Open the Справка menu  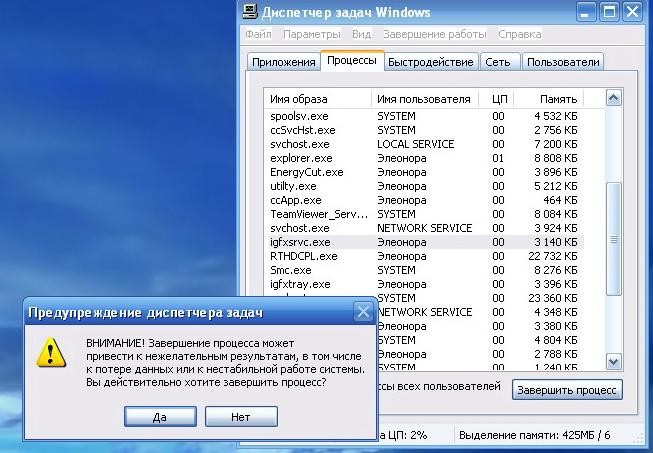(520, 34)
